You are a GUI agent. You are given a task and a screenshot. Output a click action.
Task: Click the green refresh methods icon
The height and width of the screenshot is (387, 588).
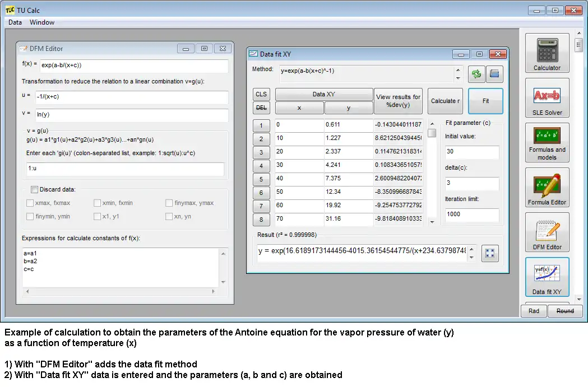pyautogui.click(x=476, y=74)
